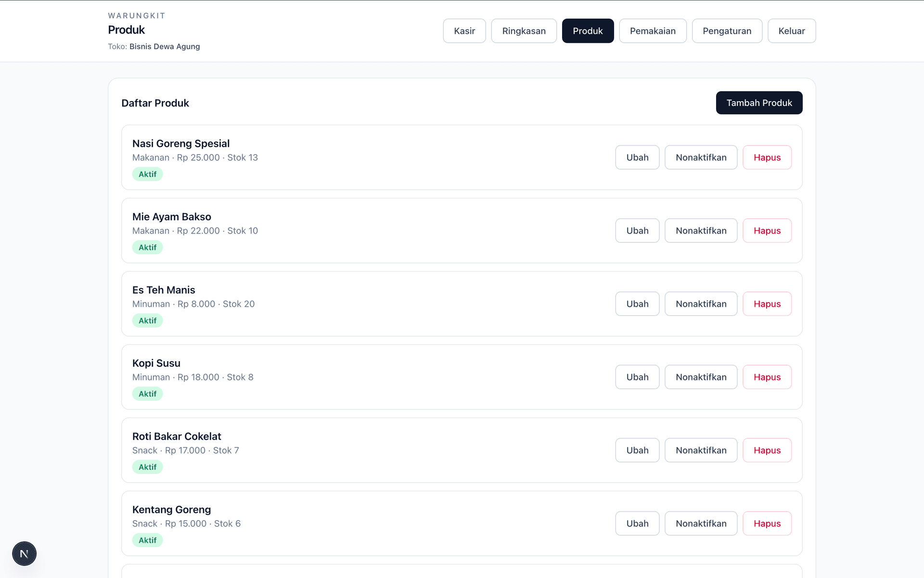Click 'Makanan · Rp 22.000 · Stok 10' details
The width and height of the screenshot is (924, 578).
[x=195, y=231]
